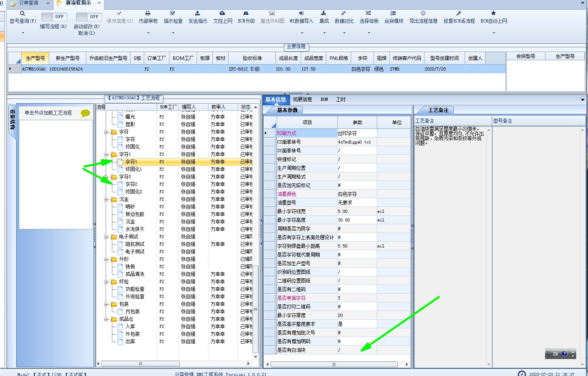
Task: Click the parameters panel horizontal scrollbar
Action: 334,364
